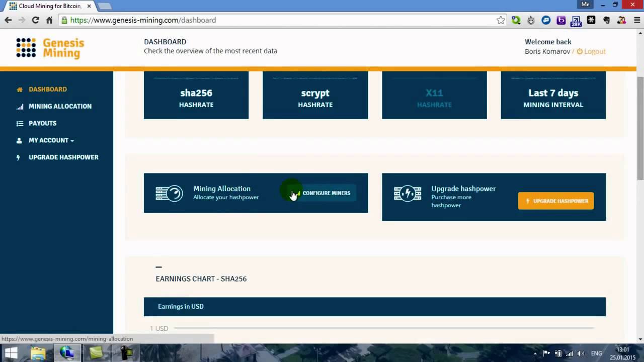The image size is (644, 362).
Task: Click the taskbar volume speaker icon
Action: 581,353
